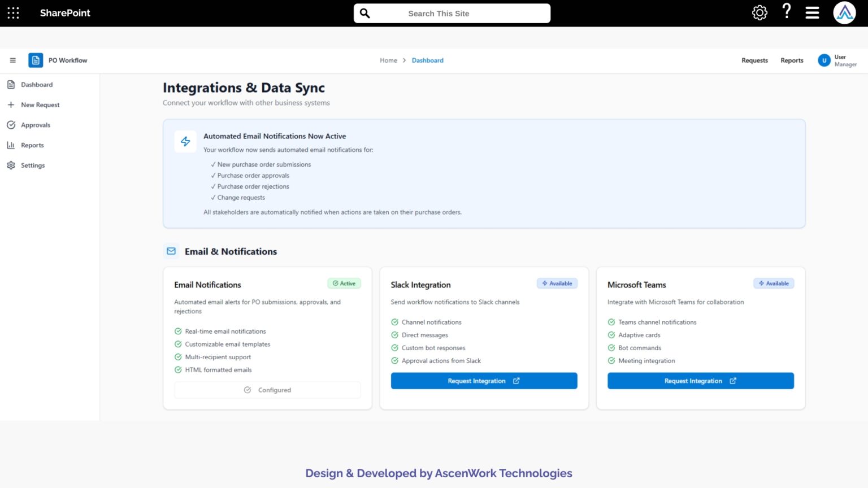Toggle the Active badge on Email Notifications
This screenshot has width=868, height=488.
click(344, 283)
